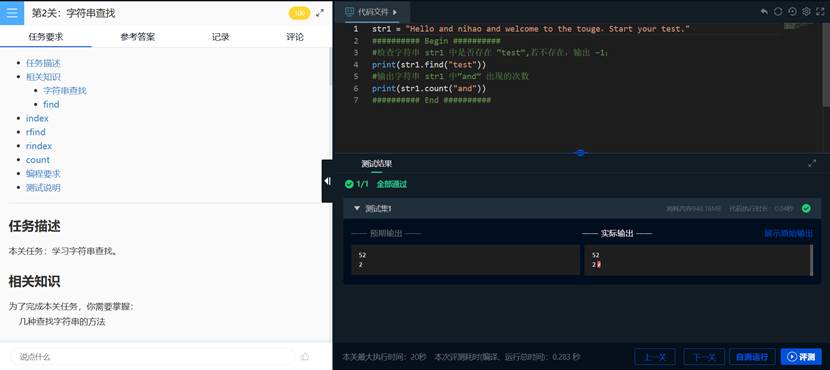Screen dimensions: 830x370
Task: Expand the task panel to fullscreen
Action: (x=320, y=13)
